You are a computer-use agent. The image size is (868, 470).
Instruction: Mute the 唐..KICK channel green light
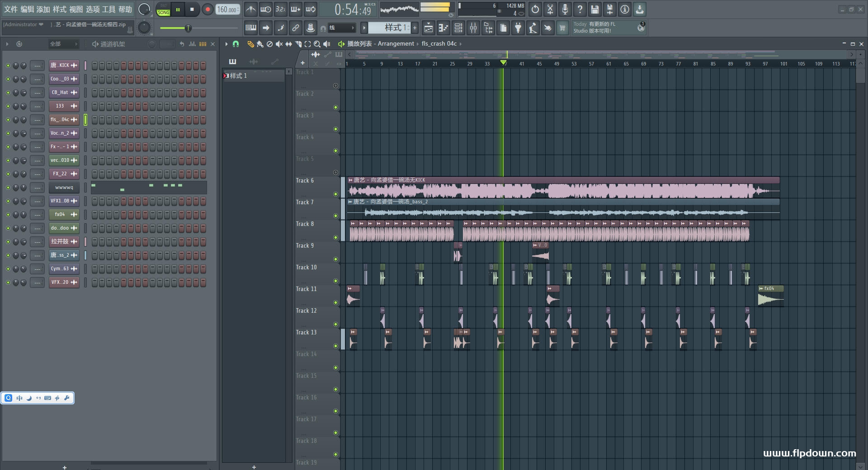(x=8, y=66)
